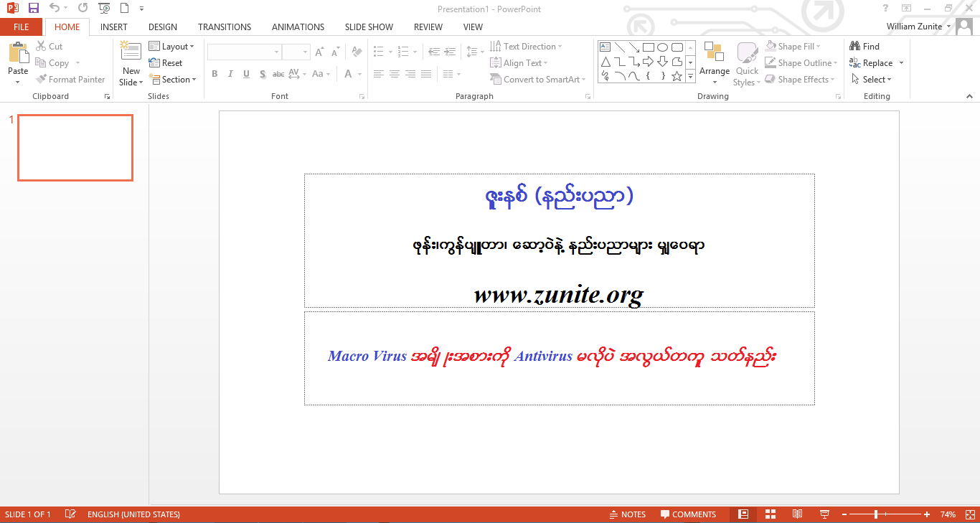Click the Undo icon in title bar

pos(55,9)
